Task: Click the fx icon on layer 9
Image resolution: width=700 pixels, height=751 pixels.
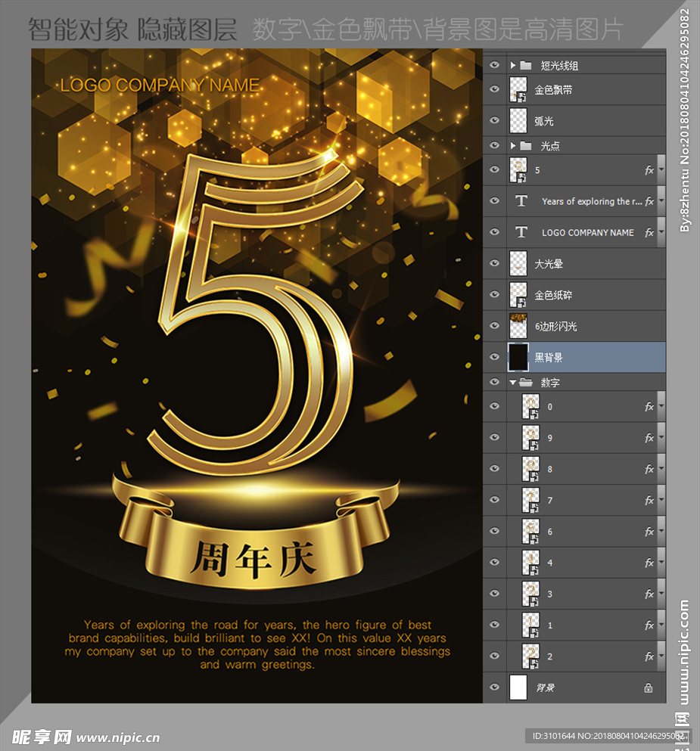Action: (x=649, y=438)
